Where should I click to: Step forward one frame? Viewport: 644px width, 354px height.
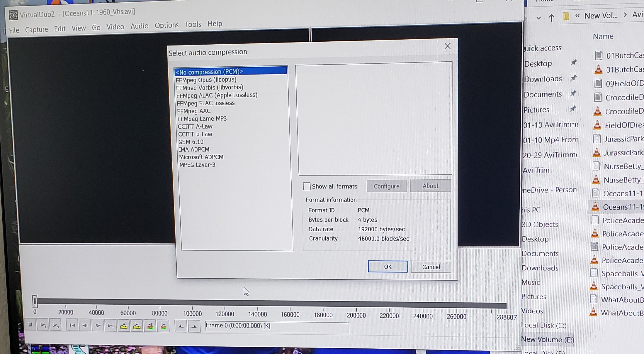98,326
